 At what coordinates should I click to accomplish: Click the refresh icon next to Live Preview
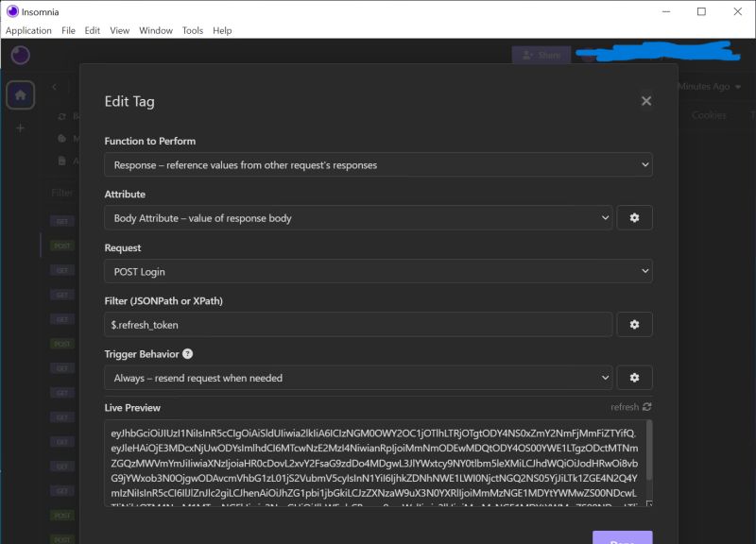[646, 407]
